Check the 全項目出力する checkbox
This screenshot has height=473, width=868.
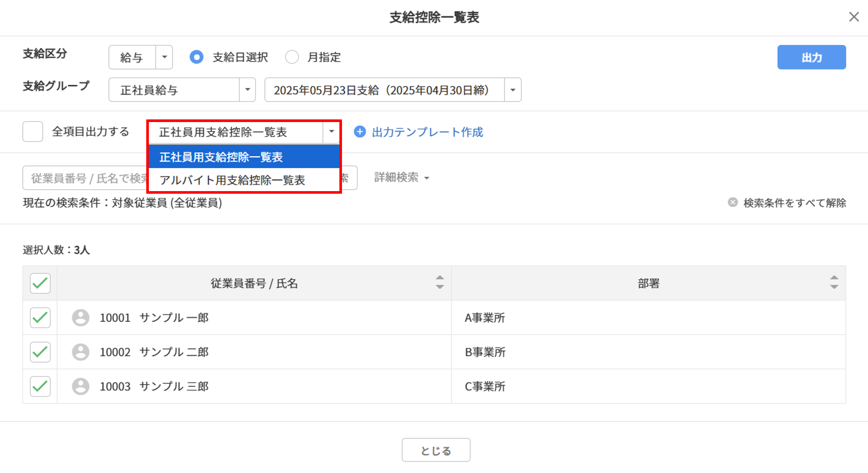pyautogui.click(x=33, y=131)
